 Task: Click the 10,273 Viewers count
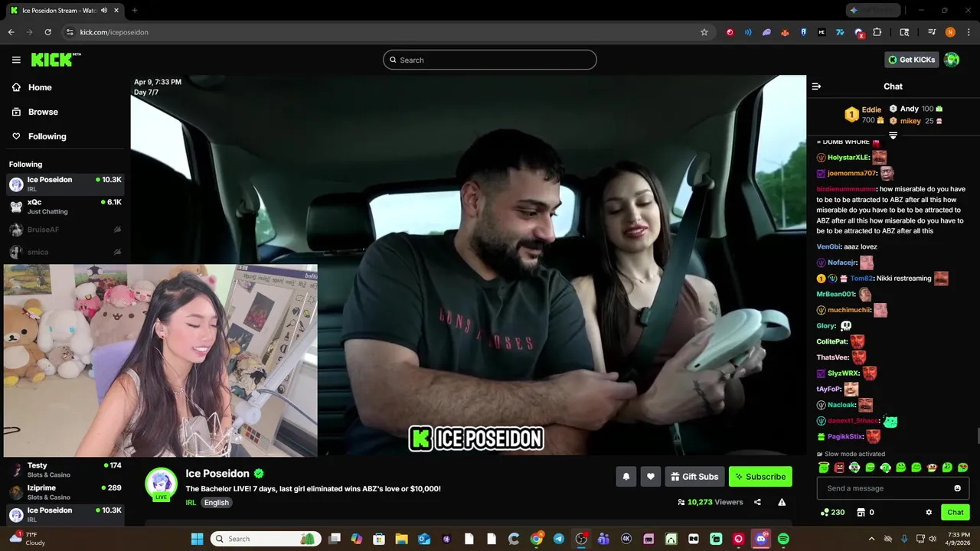pyautogui.click(x=710, y=502)
